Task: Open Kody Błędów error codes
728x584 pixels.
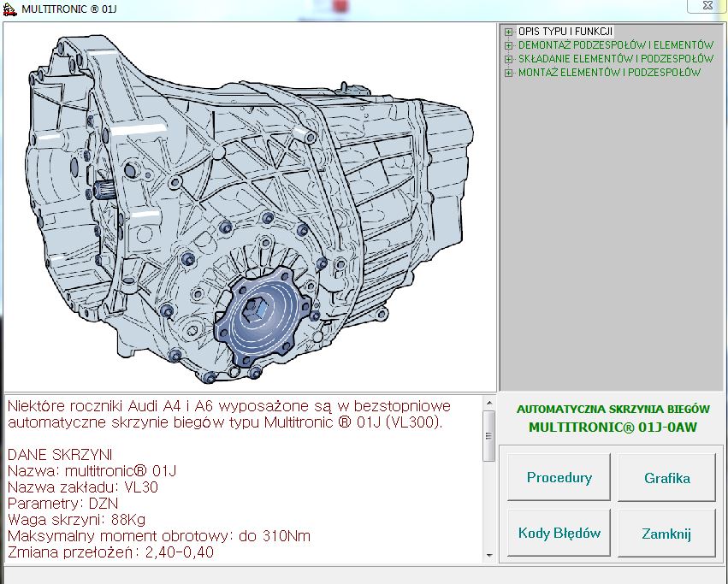Action: coord(559,533)
